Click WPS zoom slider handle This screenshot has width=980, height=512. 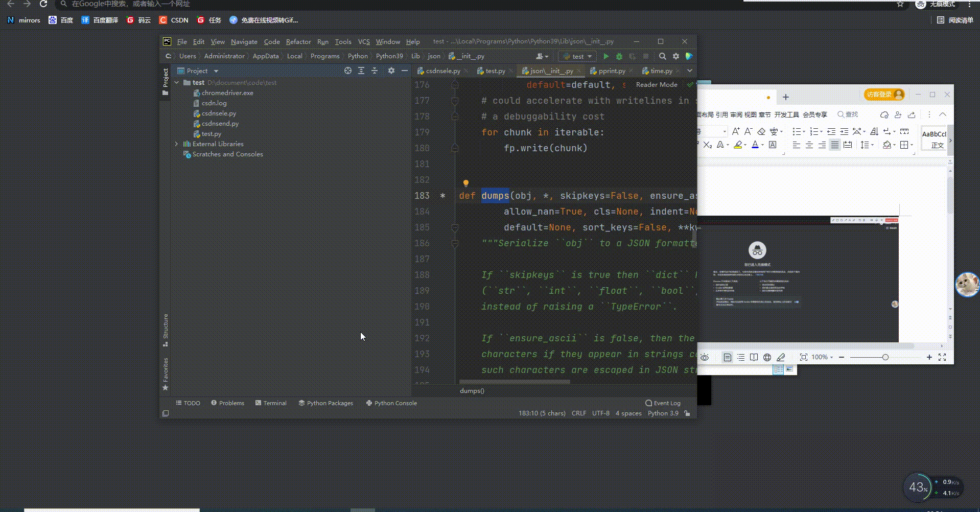coord(885,357)
